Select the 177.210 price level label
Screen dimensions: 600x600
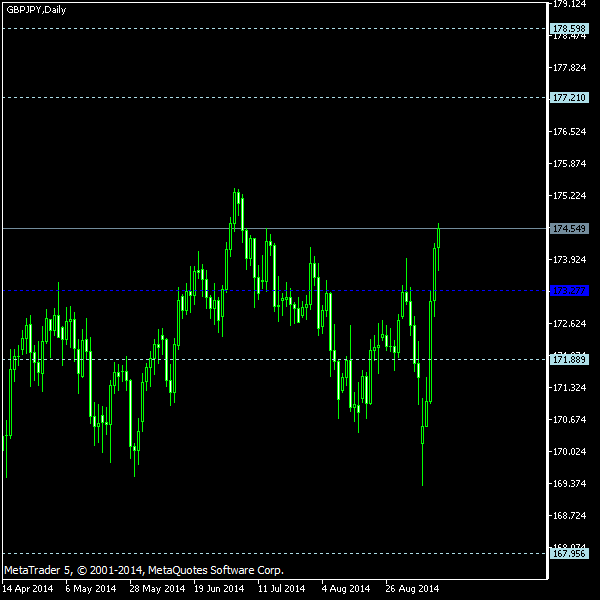[569, 98]
